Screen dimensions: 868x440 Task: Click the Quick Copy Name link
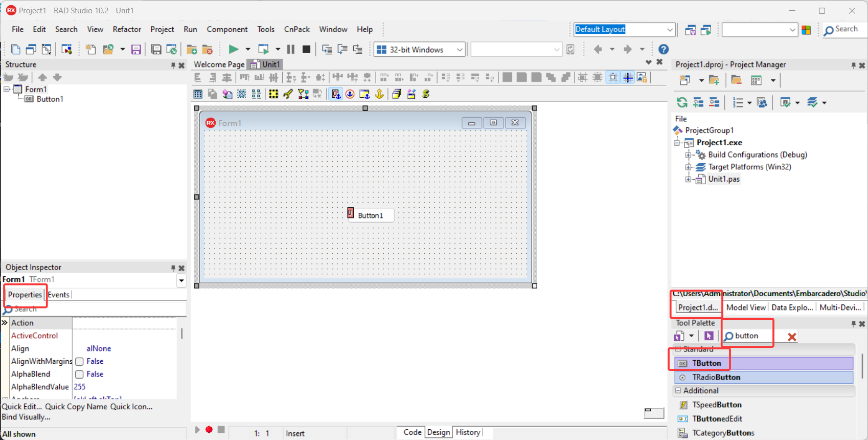tap(76, 407)
